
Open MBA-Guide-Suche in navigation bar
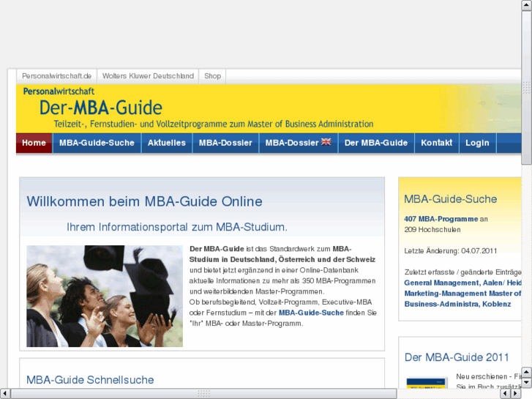coord(97,143)
